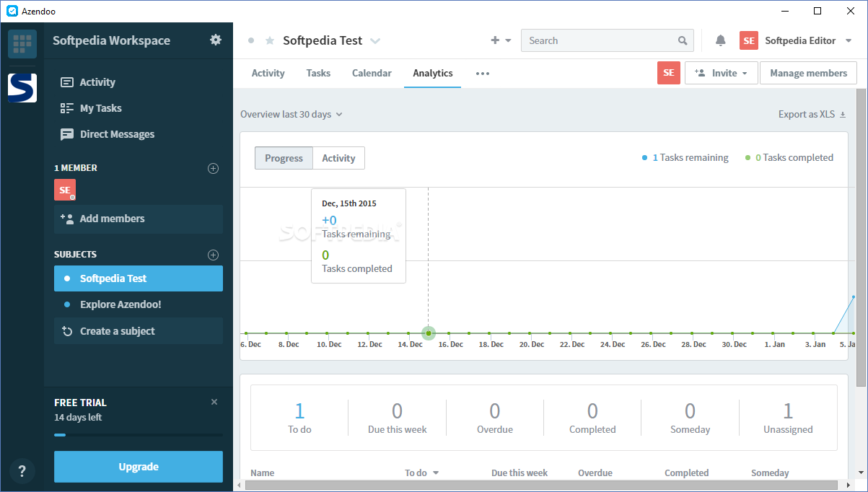Click the Someday column header
Image resolution: width=868 pixels, height=492 pixels.
click(x=770, y=473)
